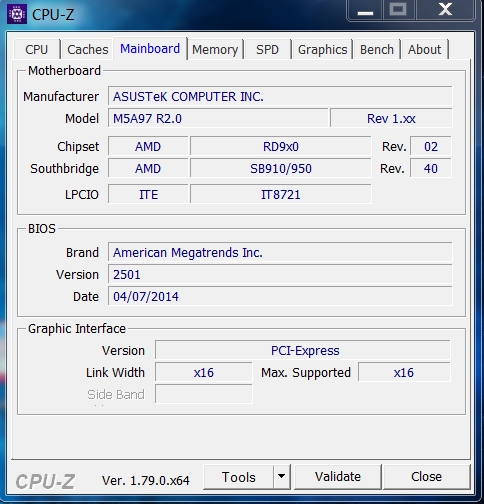Click the chipset vendor AMD field
Image resolution: width=484 pixels, height=504 pixels.
(148, 146)
